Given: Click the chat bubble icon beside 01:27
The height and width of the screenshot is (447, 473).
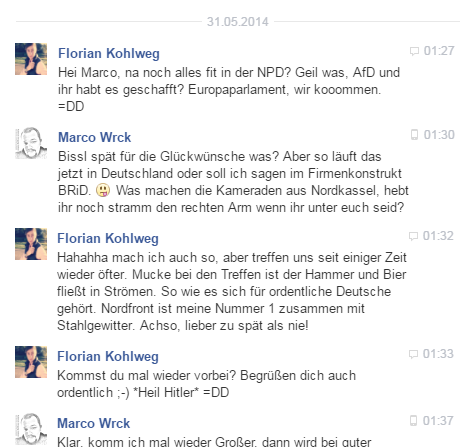Looking at the screenshot, I should 414,51.
